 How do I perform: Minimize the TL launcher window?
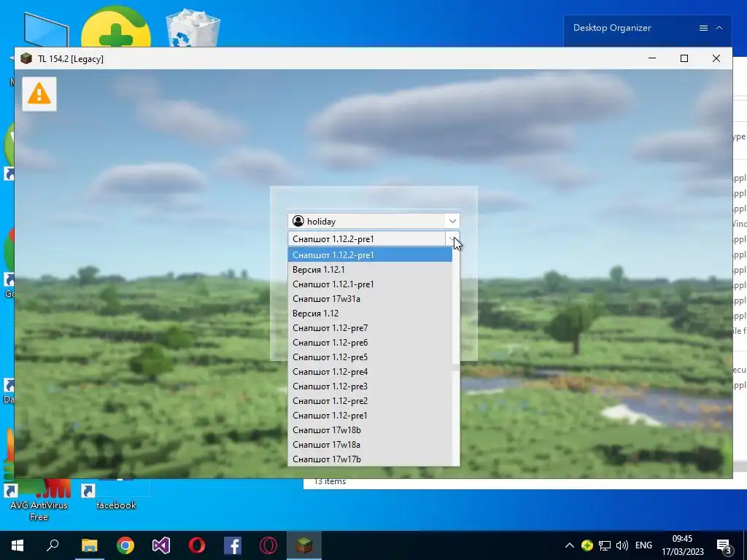click(652, 58)
